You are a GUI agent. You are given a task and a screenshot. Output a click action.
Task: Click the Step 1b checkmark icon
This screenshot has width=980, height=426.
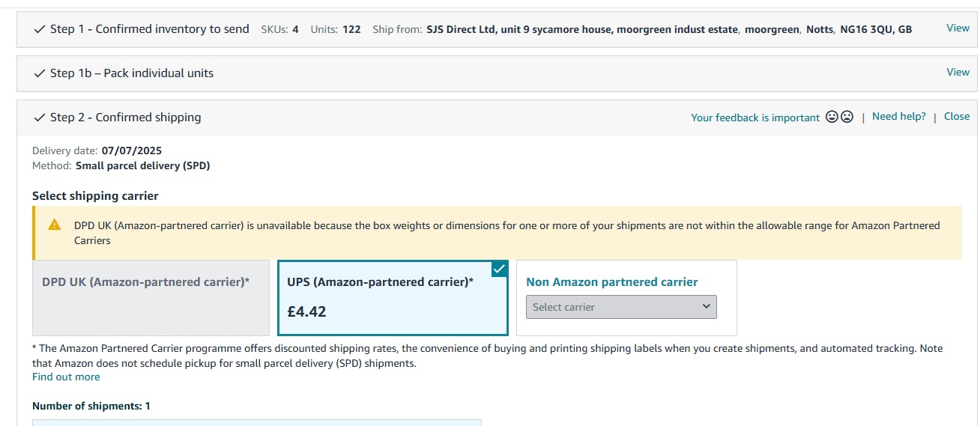click(x=40, y=73)
